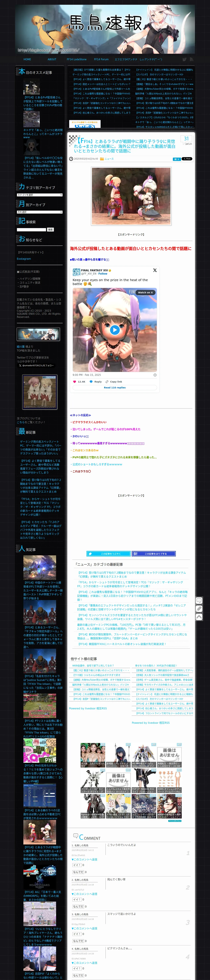Open the 月を選択 archive dropdown

pyautogui.click(x=40, y=212)
